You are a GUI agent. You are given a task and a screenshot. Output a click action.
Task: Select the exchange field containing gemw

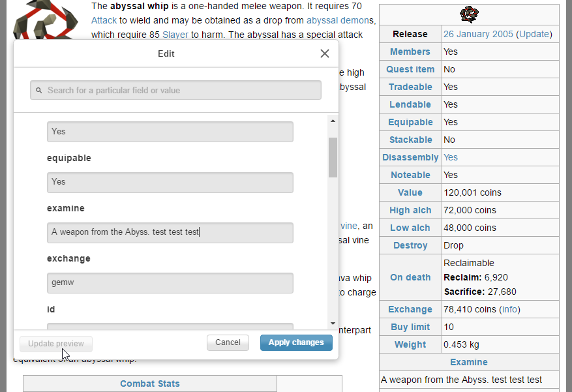tap(170, 282)
